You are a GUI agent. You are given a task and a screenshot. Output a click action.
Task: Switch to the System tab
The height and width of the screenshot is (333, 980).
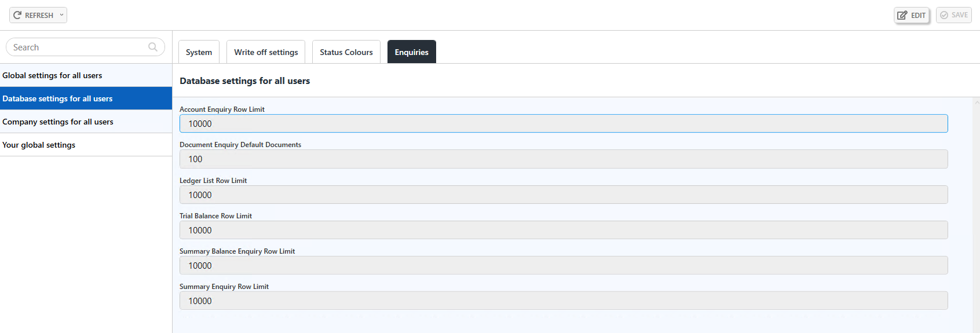pyautogui.click(x=199, y=52)
